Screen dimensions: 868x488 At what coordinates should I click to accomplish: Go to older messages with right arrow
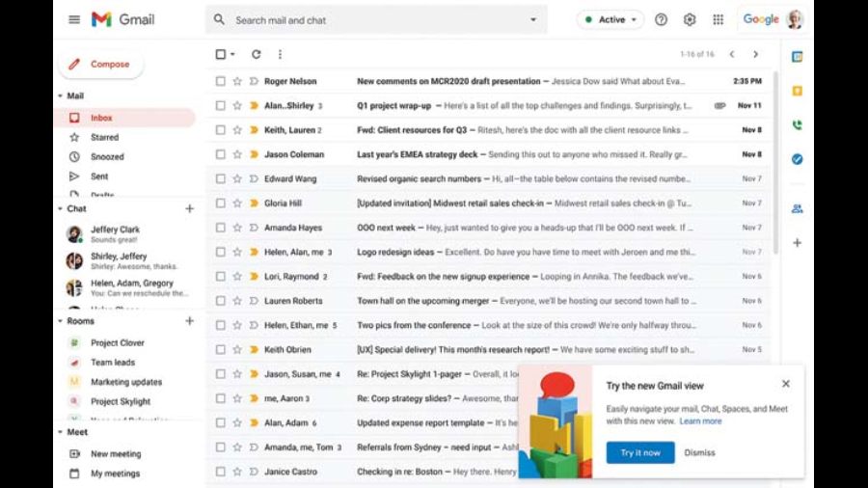755,54
